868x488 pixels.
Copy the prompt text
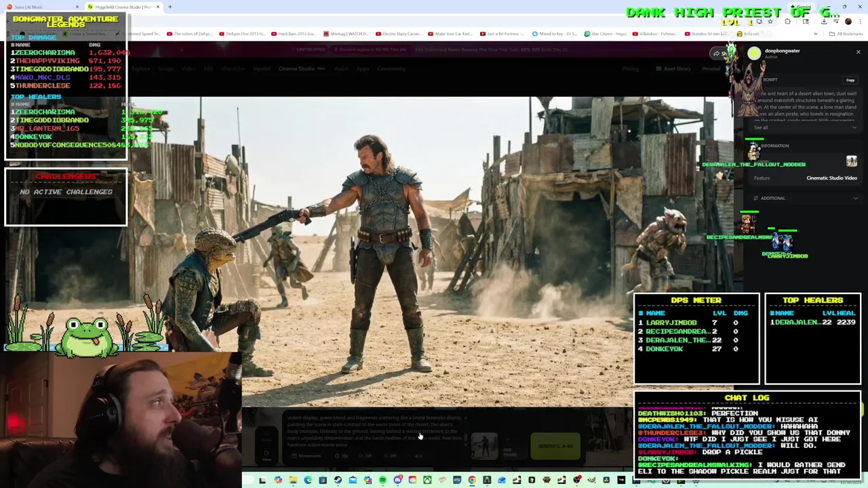(850, 80)
